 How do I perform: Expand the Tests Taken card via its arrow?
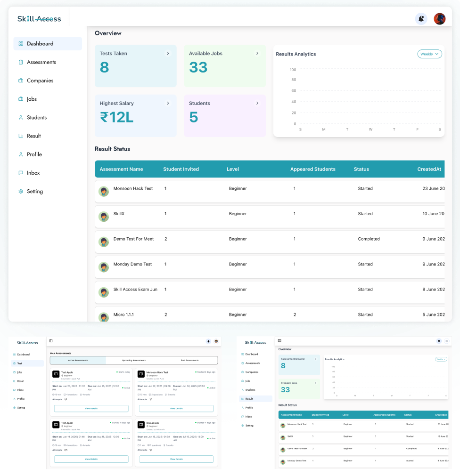[168, 53]
